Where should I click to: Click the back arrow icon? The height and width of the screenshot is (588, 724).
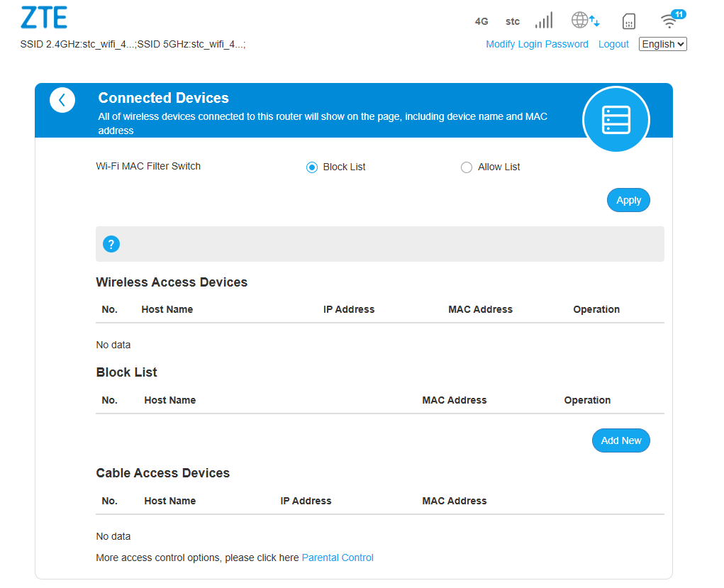tap(62, 100)
